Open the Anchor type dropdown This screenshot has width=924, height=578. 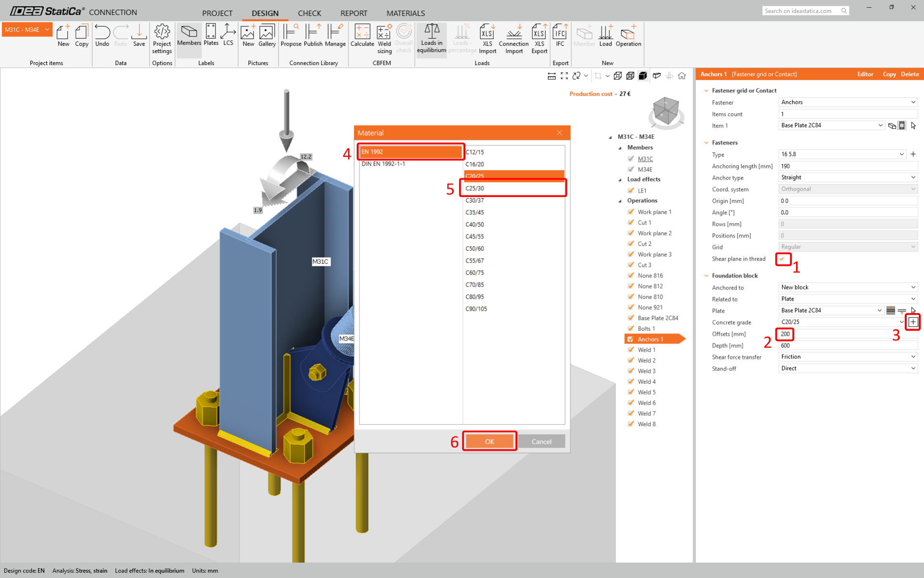[x=847, y=177]
